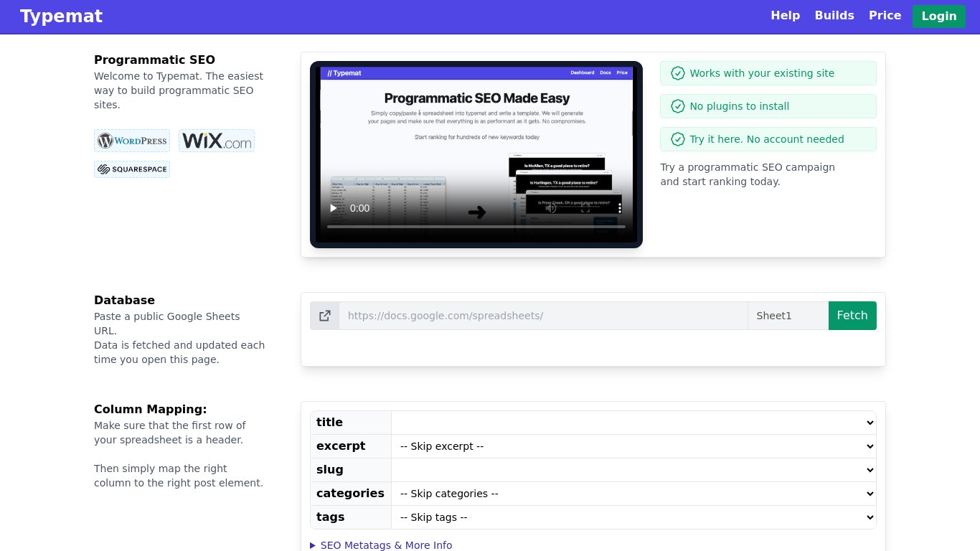The height and width of the screenshot is (551, 980).
Task: Focus the Google Sheets URL input field
Action: [x=543, y=316]
